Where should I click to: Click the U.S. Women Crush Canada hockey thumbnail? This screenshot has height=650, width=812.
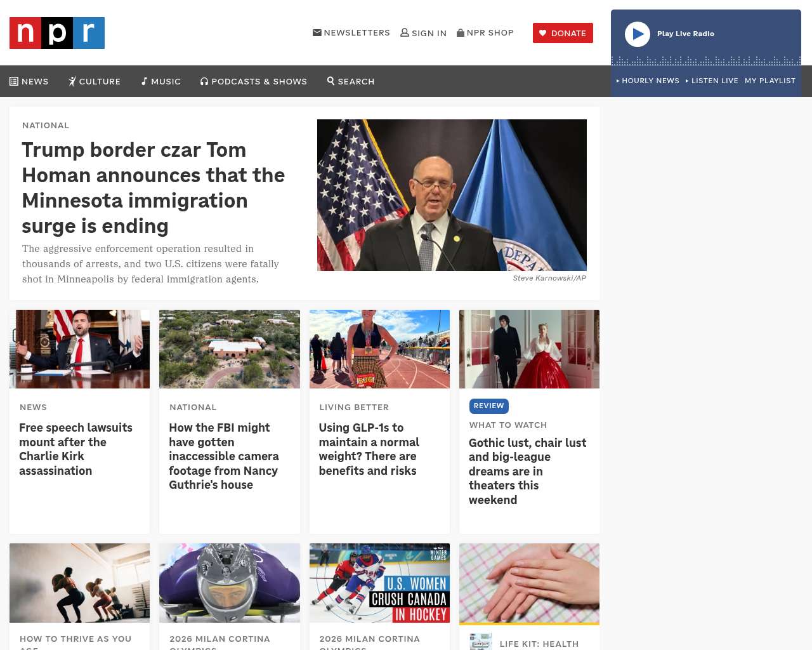coord(379,583)
